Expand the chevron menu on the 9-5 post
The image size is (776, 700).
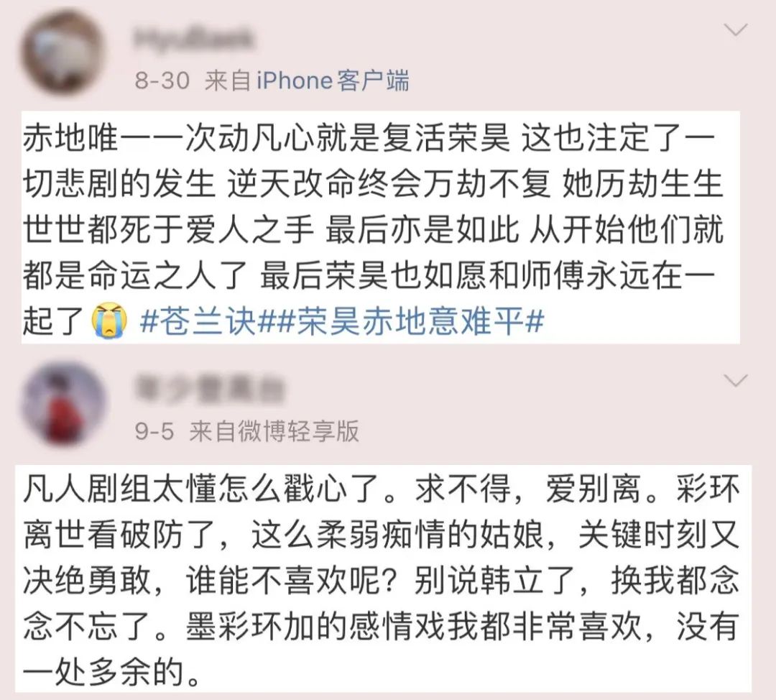point(736,381)
